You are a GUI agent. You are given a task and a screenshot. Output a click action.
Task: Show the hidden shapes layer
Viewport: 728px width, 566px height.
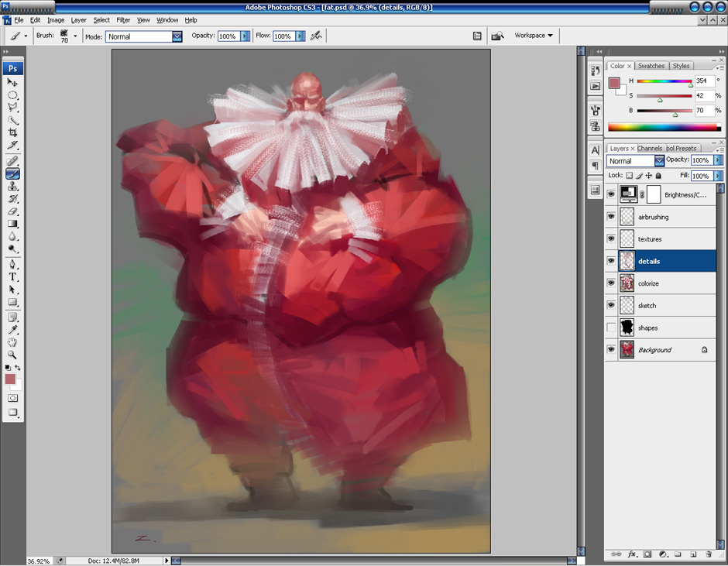[x=611, y=328]
